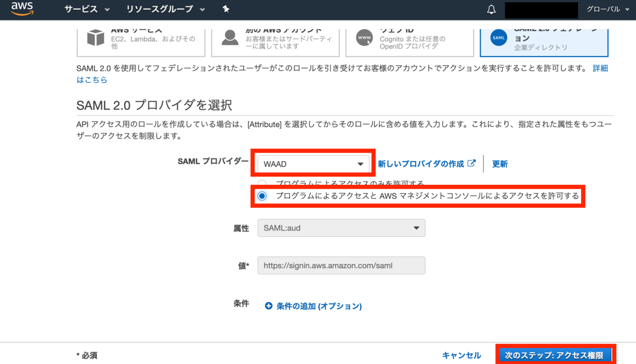Viewport: 636px width, 364px height.
Task: Click the external link icon beside 新しいプロバイダの作成
Action: [471, 163]
